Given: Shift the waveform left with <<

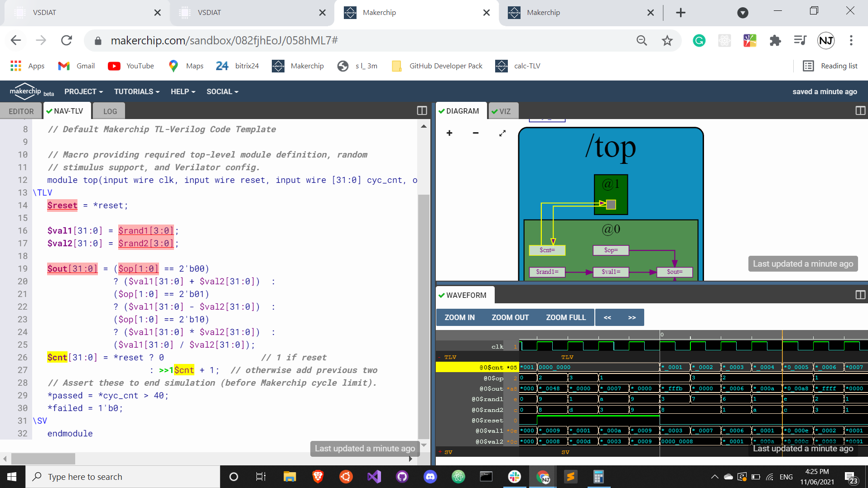Looking at the screenshot, I should pos(608,317).
